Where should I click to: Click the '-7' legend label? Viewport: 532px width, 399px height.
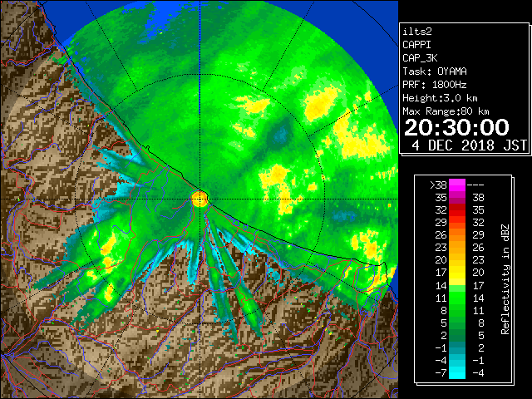(x=441, y=372)
